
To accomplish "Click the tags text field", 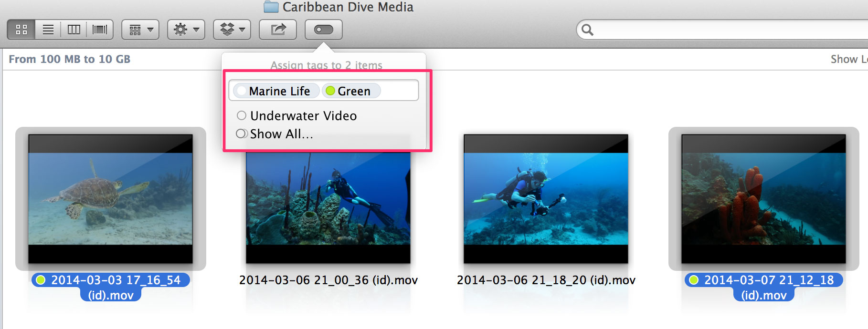I will click(x=324, y=90).
